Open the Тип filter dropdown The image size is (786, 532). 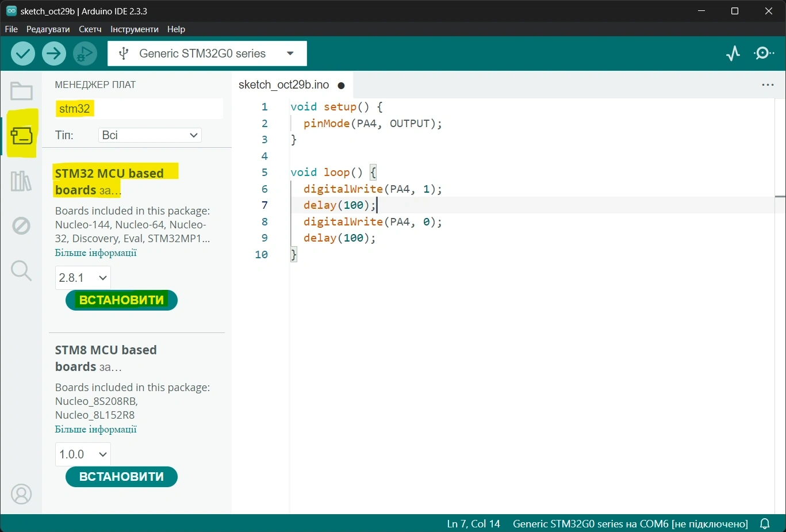coord(149,135)
